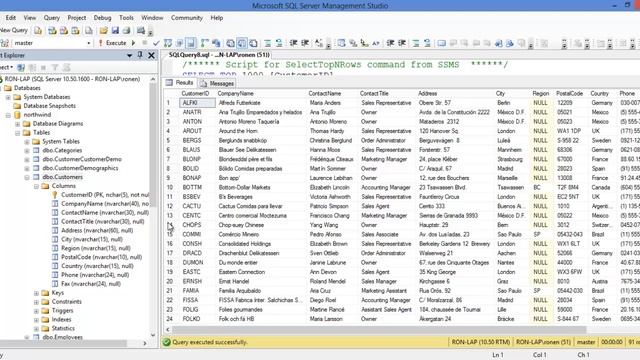The width and height of the screenshot is (640, 360).
Task: Open the master database dropdown
Action: point(89,43)
